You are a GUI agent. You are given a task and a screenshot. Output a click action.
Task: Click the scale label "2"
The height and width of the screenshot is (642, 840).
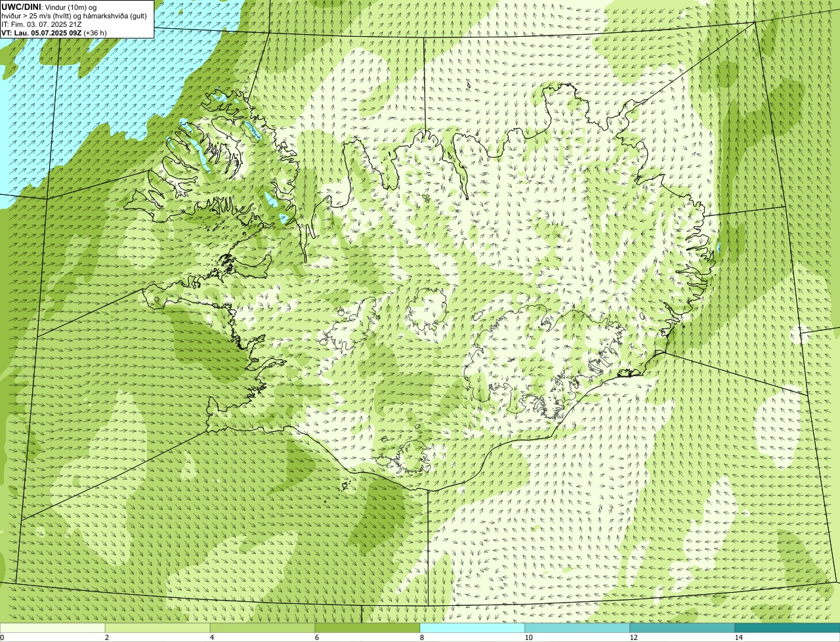(107, 637)
